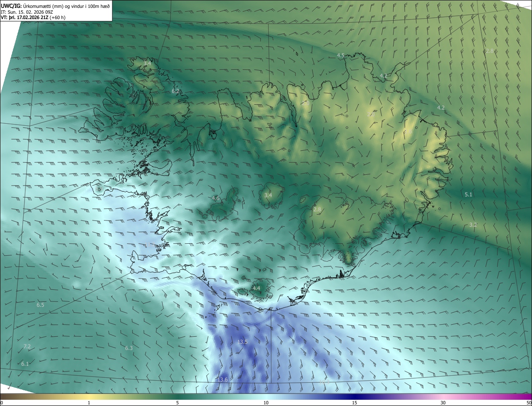The height and width of the screenshot is (406, 532).
Task: Click the "6.1" value label on the map
Action: [x=25, y=364]
